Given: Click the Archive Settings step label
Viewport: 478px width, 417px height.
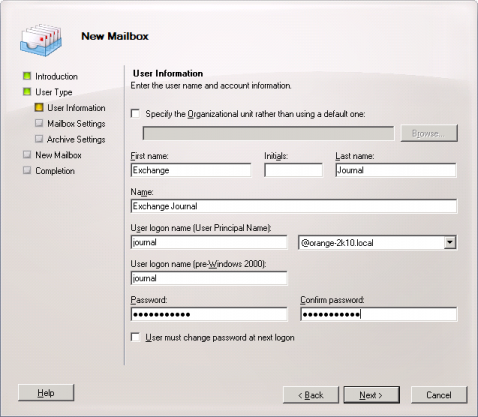Looking at the screenshot, I should coord(76,139).
